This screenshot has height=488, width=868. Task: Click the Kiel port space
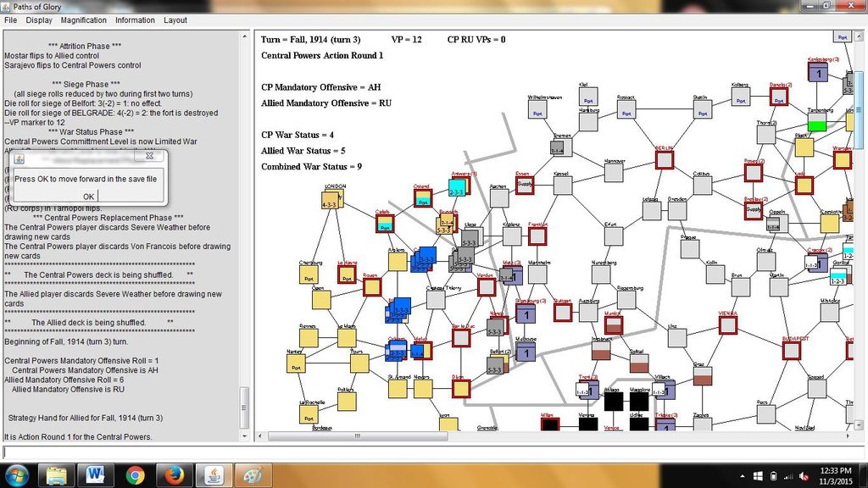588,97
